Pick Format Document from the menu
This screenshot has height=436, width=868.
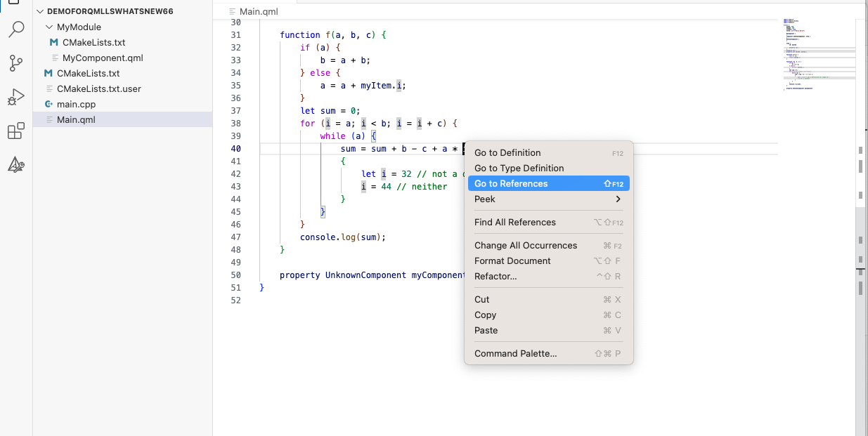pyautogui.click(x=512, y=261)
